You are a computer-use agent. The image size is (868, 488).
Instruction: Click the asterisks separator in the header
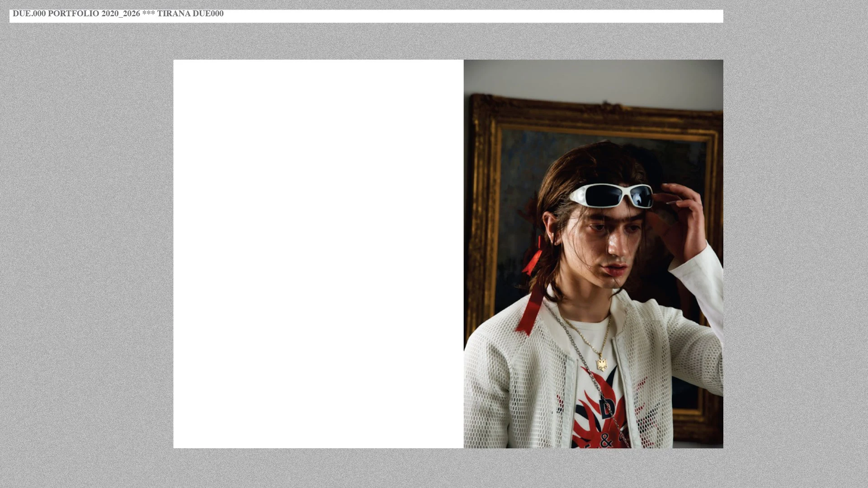pyautogui.click(x=148, y=14)
